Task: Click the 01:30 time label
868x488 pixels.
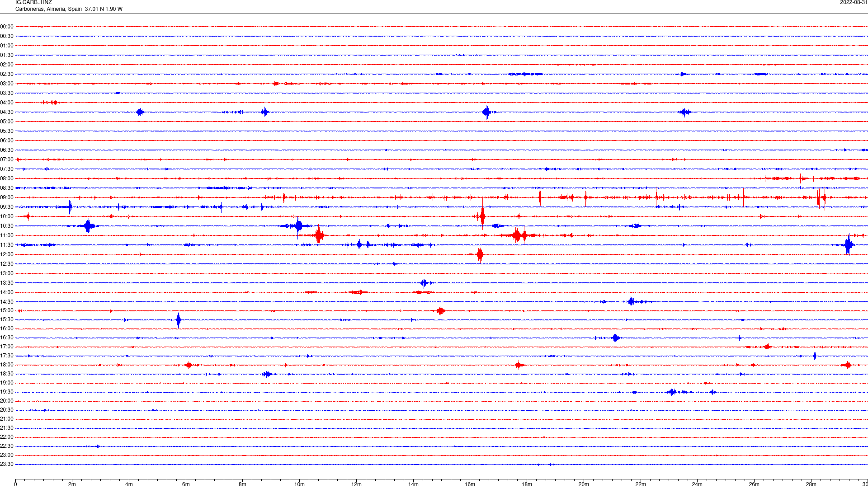Action: 7,55
